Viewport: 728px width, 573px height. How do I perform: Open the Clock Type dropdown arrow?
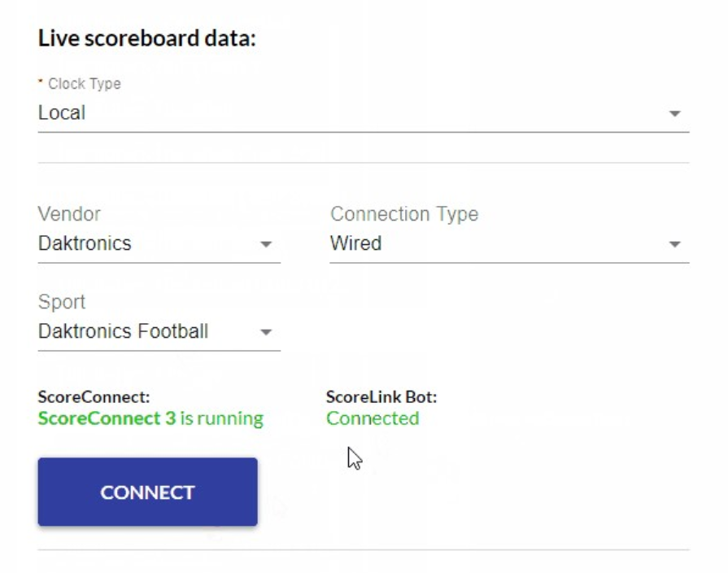[674, 113]
